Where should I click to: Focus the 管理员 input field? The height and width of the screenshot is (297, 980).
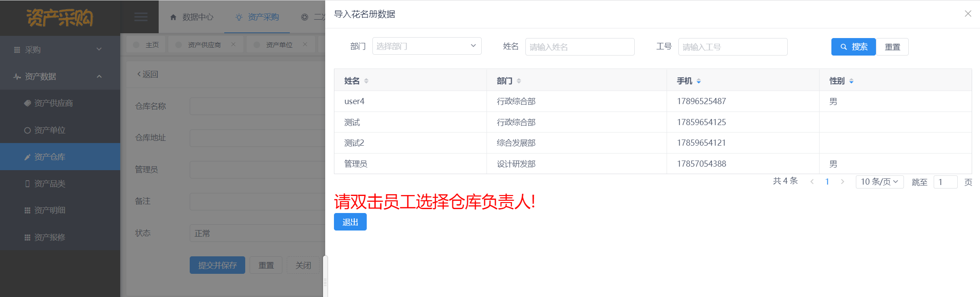click(257, 169)
